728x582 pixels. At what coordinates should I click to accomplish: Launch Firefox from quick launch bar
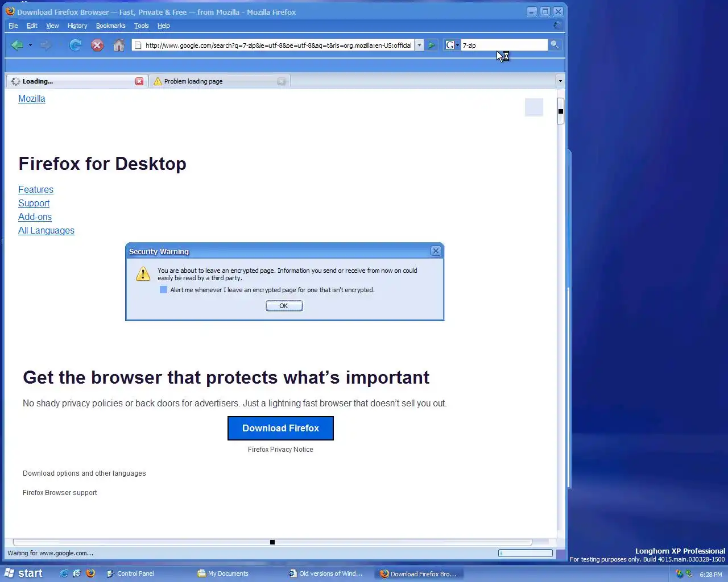(x=90, y=573)
